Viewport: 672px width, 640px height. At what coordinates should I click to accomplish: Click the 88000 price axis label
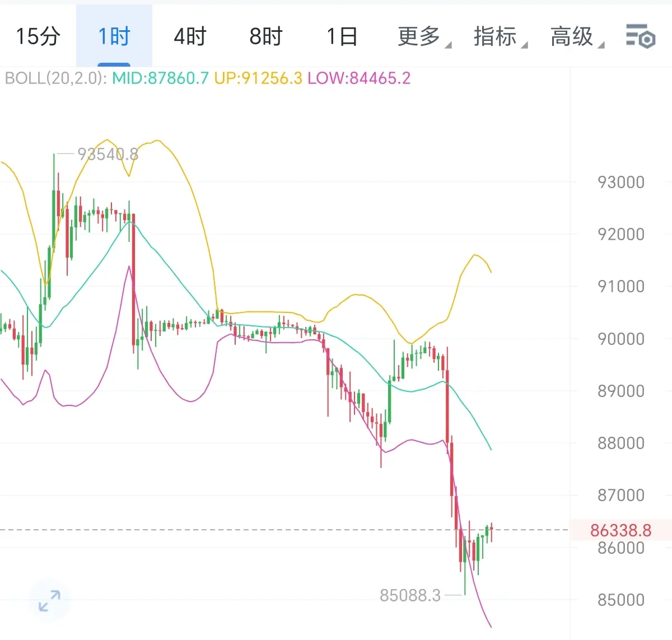click(621, 443)
